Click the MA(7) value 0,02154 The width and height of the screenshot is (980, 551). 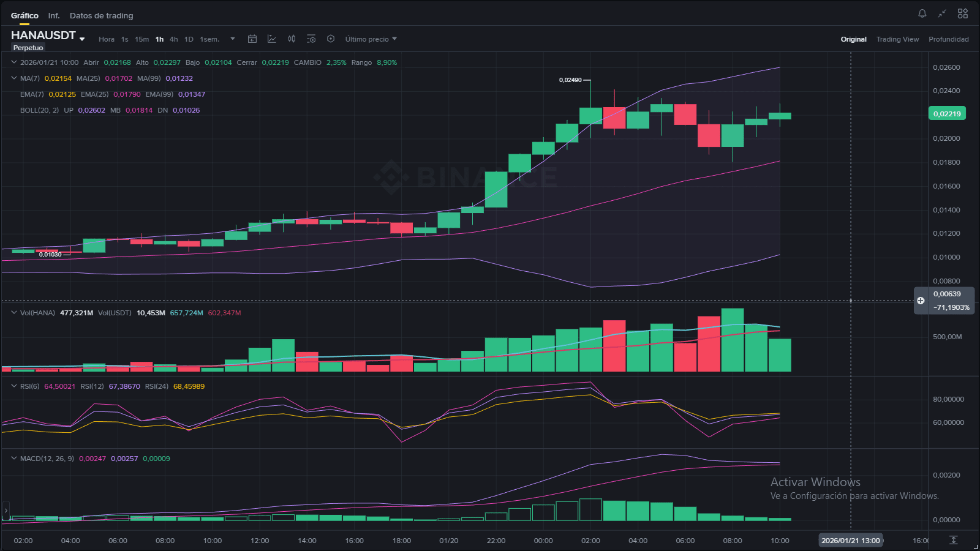(58, 78)
